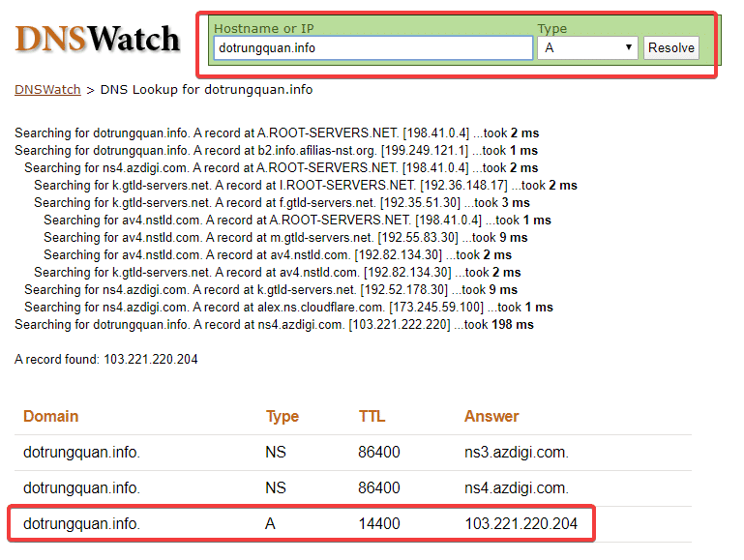Click the TTL column header
This screenshot has width=744, height=560.
click(x=372, y=416)
